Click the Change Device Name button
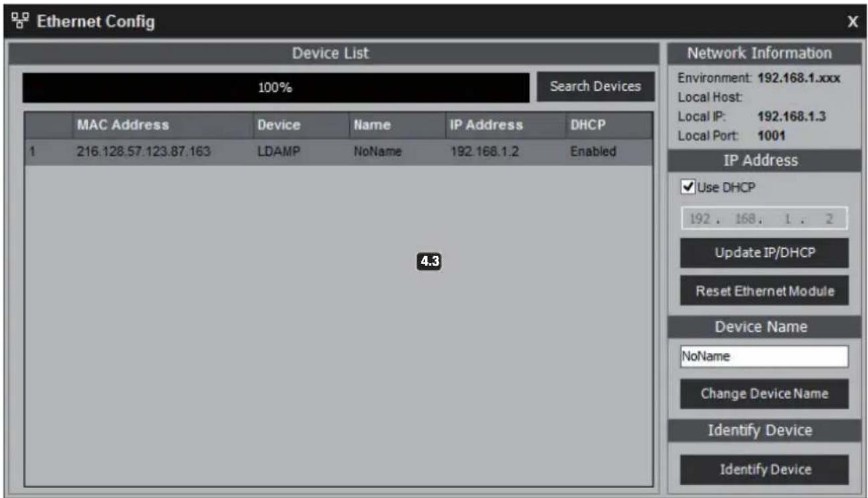Image resolution: width=868 pixels, height=498 pixels. pyautogui.click(x=764, y=394)
